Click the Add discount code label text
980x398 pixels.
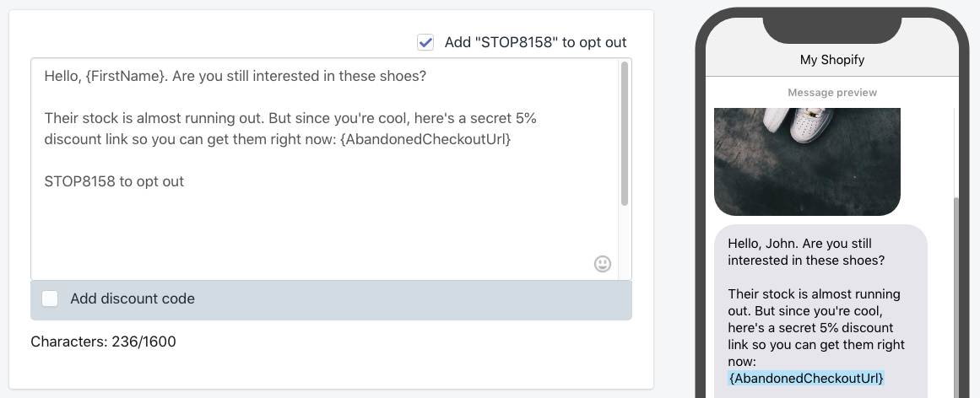click(x=133, y=298)
